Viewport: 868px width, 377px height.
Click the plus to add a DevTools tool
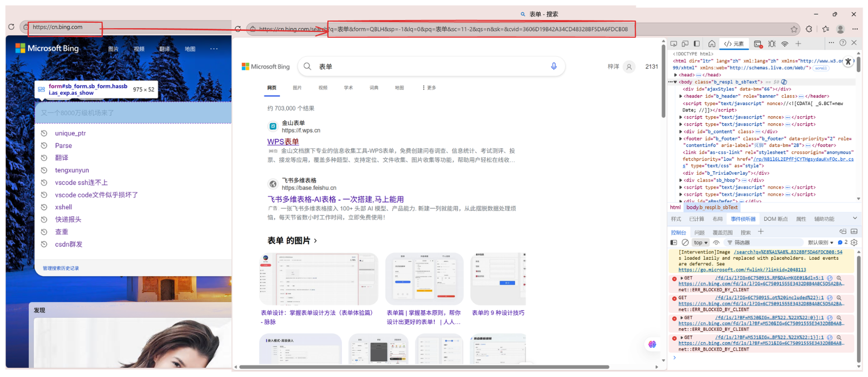(798, 44)
